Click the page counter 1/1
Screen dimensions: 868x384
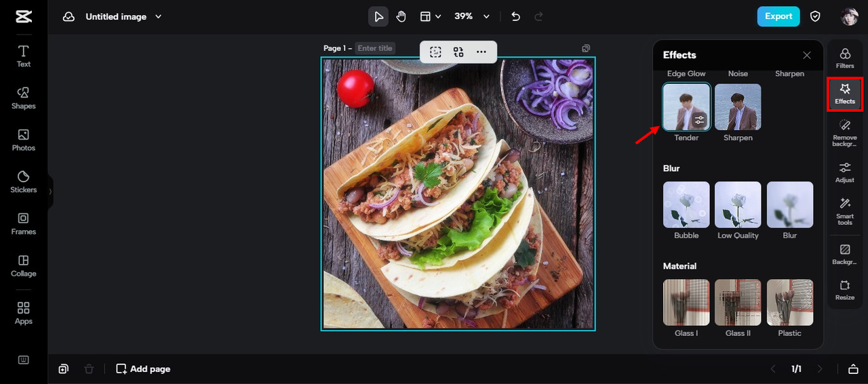[796, 369]
